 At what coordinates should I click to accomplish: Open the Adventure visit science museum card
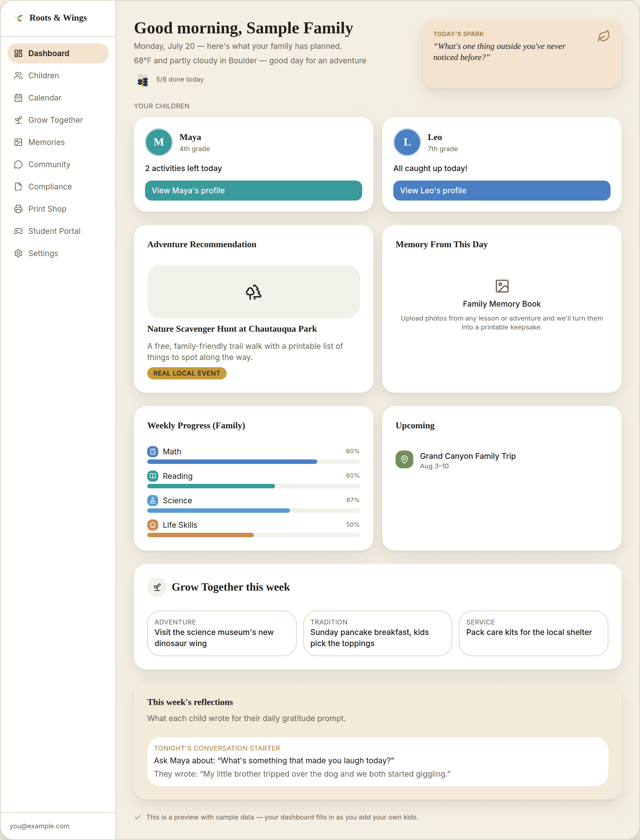pos(222,633)
